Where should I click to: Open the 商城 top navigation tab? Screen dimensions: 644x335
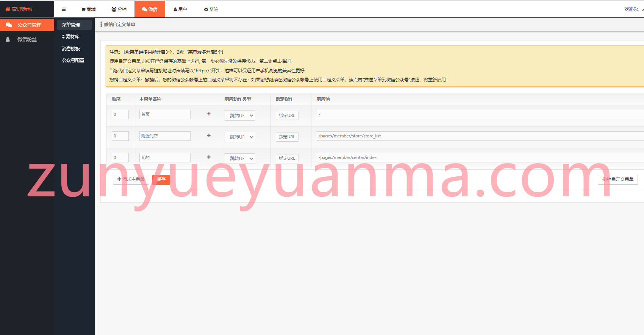point(88,9)
